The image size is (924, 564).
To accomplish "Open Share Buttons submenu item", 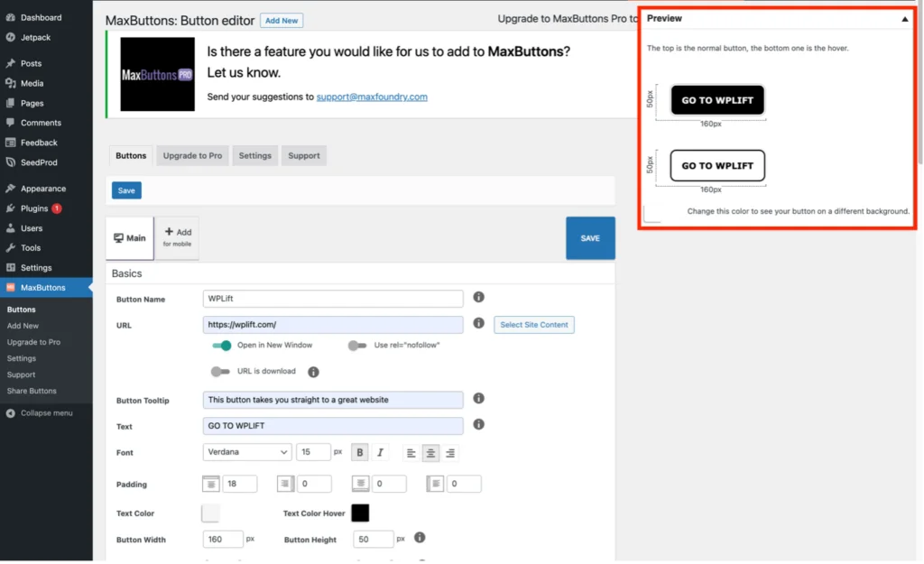I will coord(32,391).
